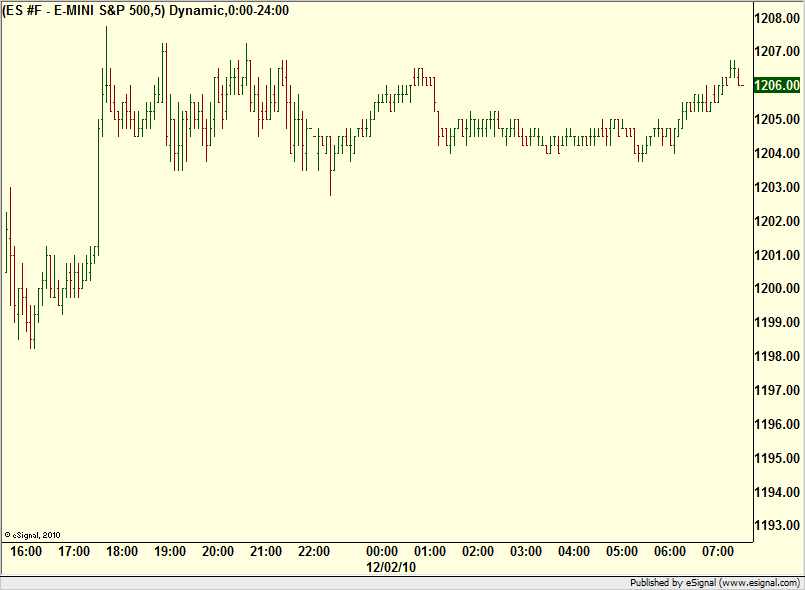Click the 1207.00 price axis label
The image size is (805, 590).
pyautogui.click(x=777, y=51)
